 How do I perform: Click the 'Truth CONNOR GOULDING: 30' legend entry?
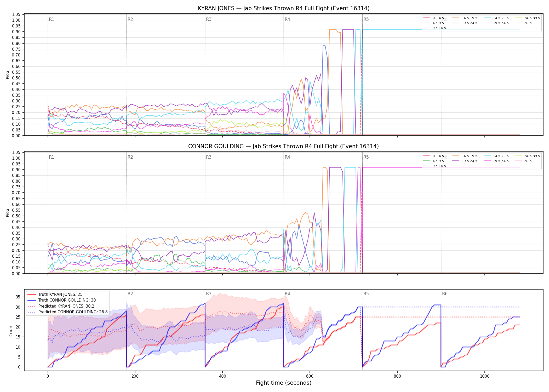(61, 300)
